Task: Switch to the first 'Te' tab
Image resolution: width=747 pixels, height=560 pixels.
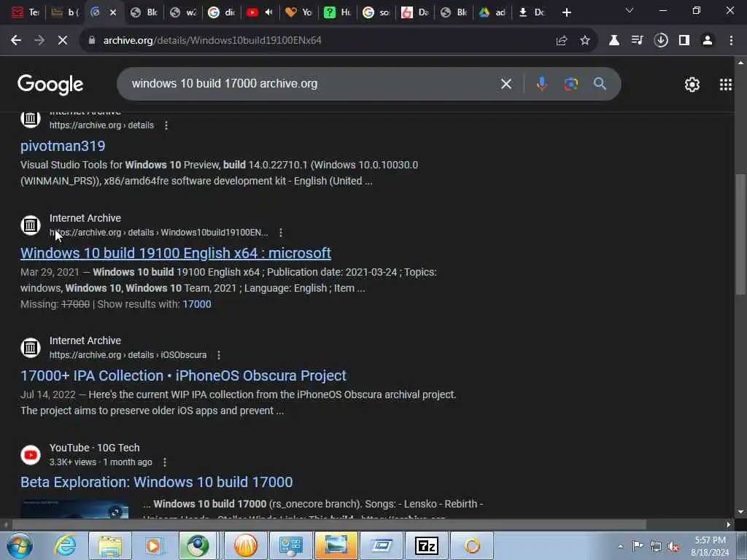Action: click(x=26, y=12)
